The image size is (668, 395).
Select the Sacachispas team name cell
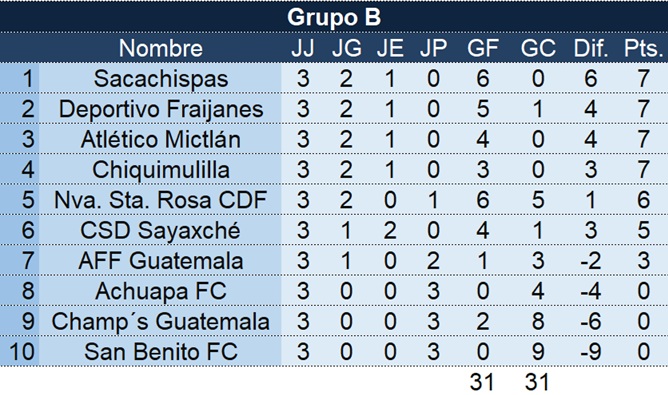tap(161, 79)
